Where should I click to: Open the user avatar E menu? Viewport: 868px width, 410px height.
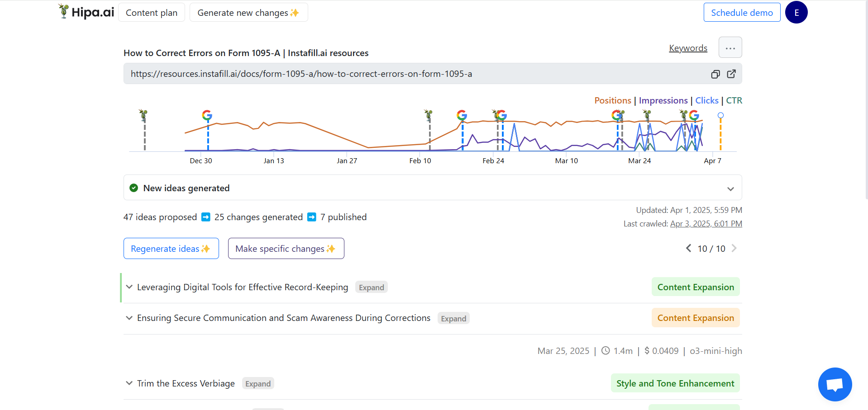point(796,13)
